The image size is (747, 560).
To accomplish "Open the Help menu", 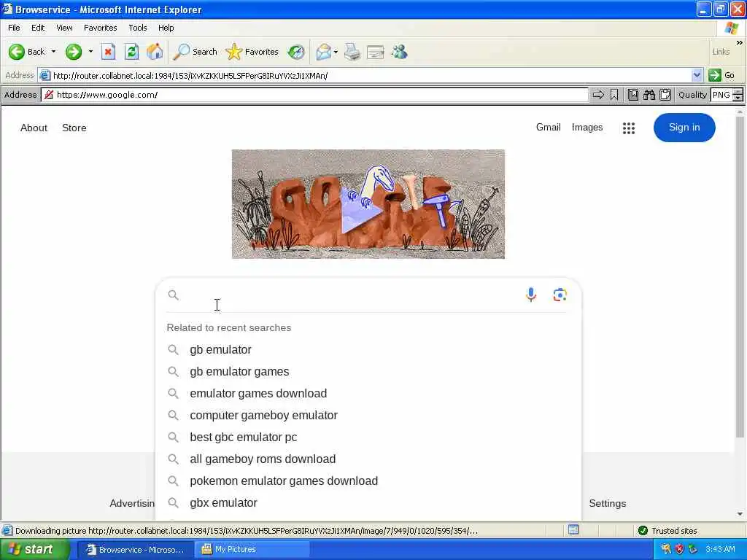I will tap(166, 28).
